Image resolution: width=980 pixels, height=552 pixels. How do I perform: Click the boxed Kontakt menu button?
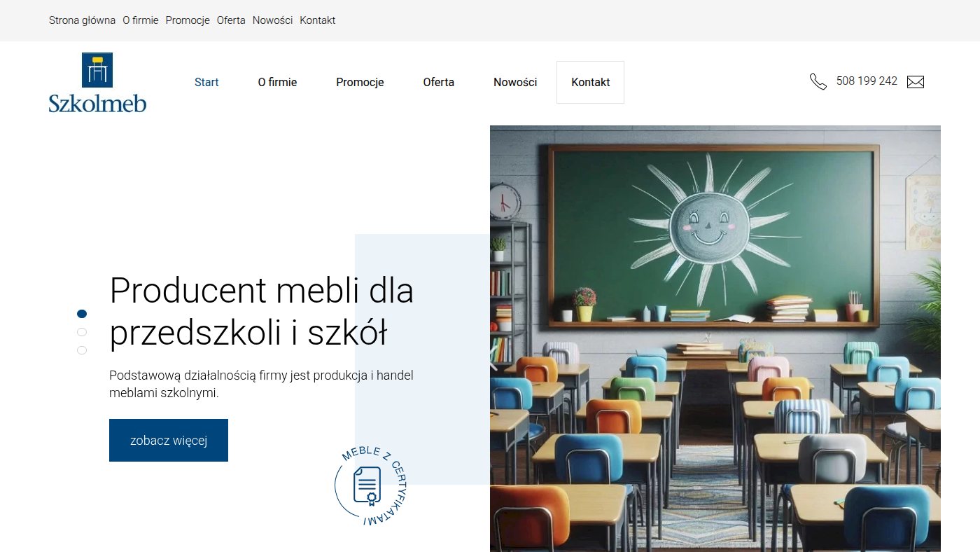pos(590,82)
